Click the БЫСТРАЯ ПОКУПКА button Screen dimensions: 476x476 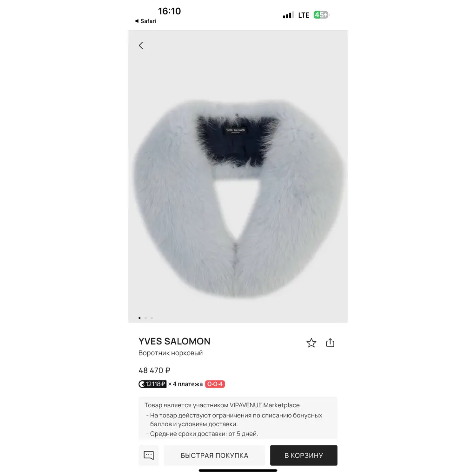click(214, 455)
